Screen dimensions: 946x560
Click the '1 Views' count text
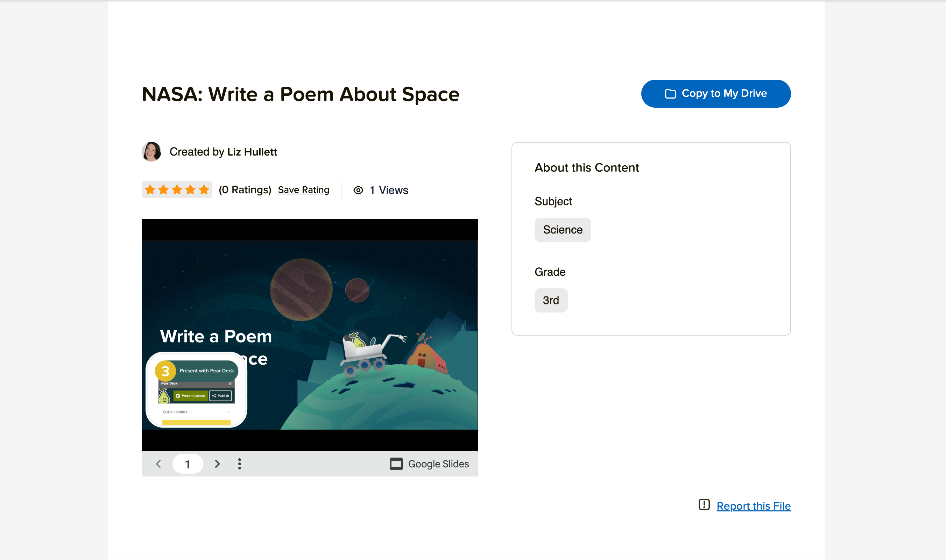[389, 190]
